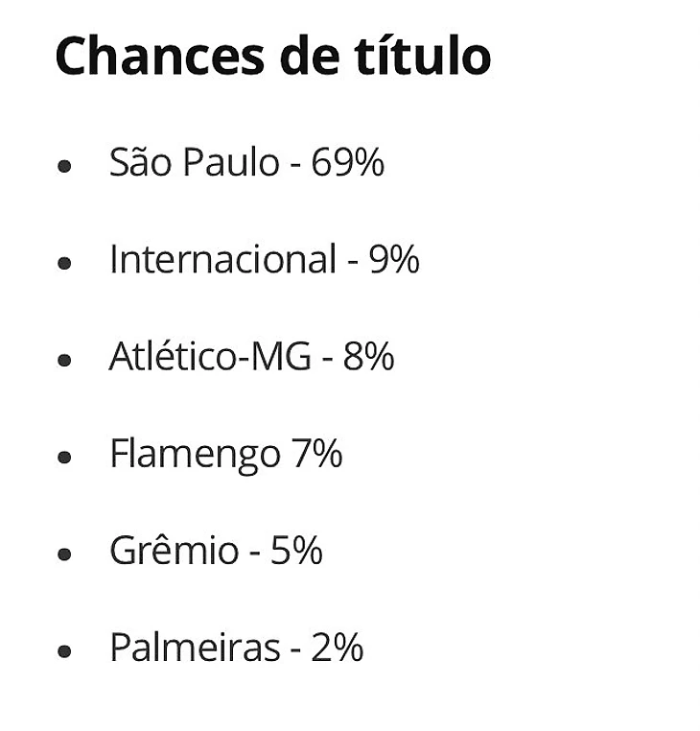The width and height of the screenshot is (700, 731).
Task: Select the São Paulo team name
Action: (x=194, y=163)
